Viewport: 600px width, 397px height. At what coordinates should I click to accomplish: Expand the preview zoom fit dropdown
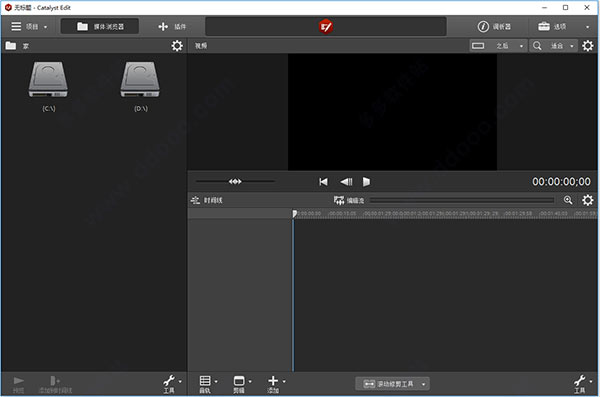[x=572, y=46]
